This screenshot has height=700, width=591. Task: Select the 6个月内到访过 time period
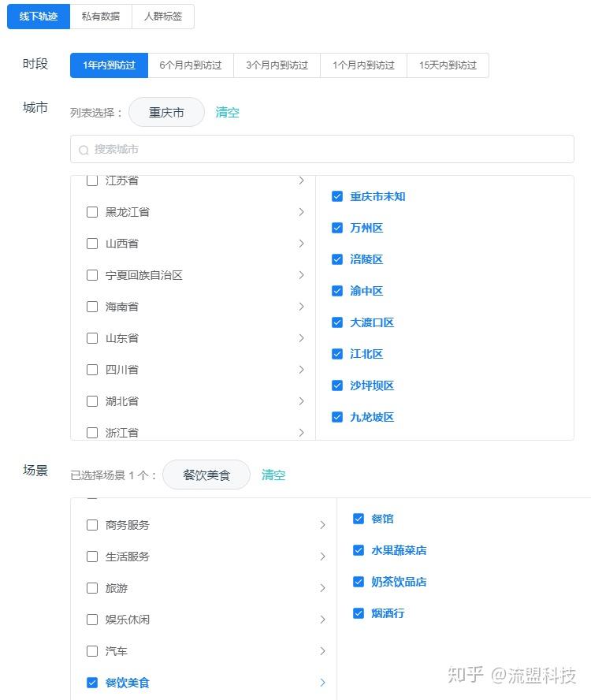point(190,65)
